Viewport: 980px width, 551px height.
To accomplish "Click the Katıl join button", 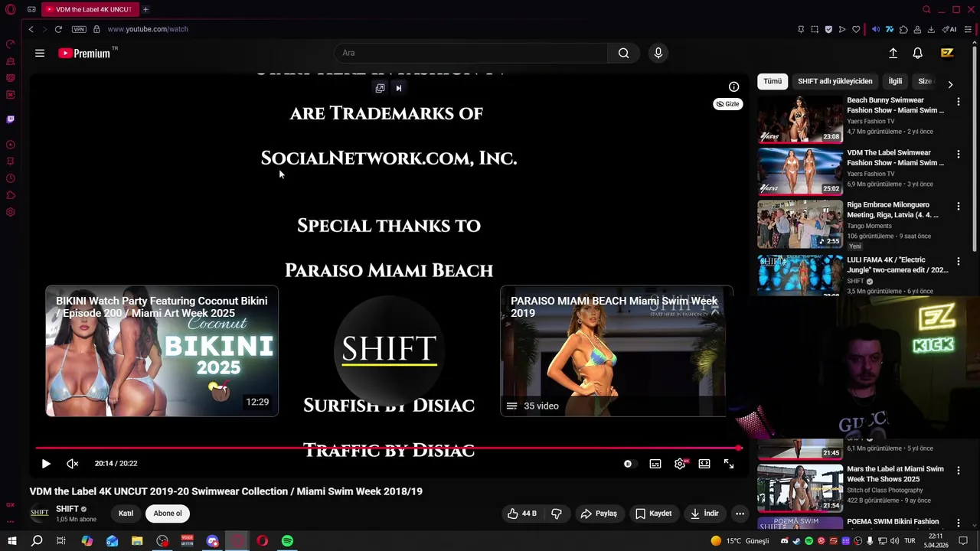I will tap(126, 514).
